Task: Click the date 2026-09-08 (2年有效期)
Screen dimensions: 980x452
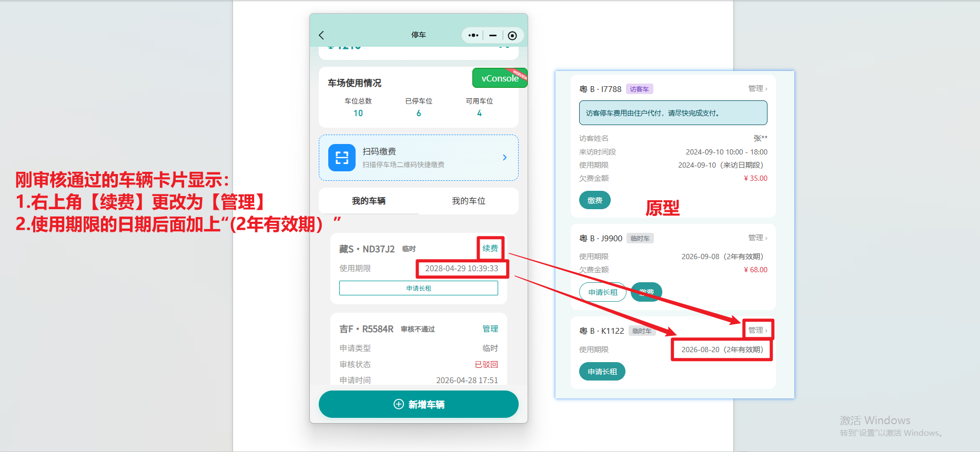Action: (x=722, y=256)
